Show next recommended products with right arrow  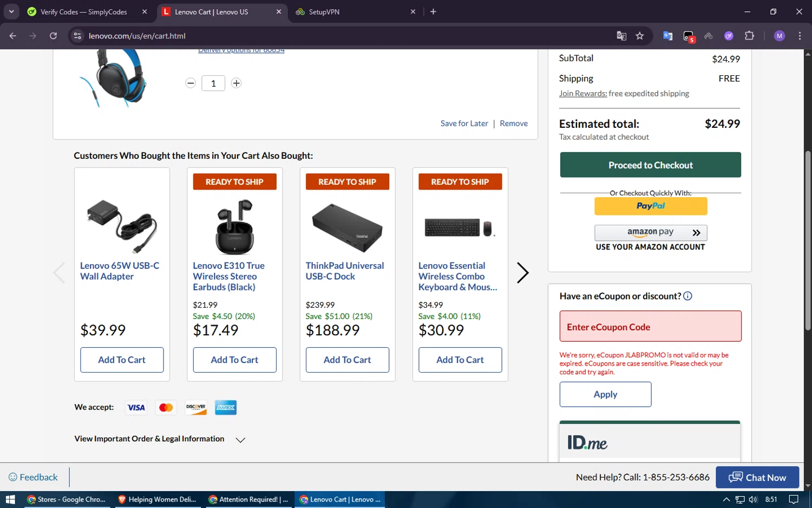point(522,272)
